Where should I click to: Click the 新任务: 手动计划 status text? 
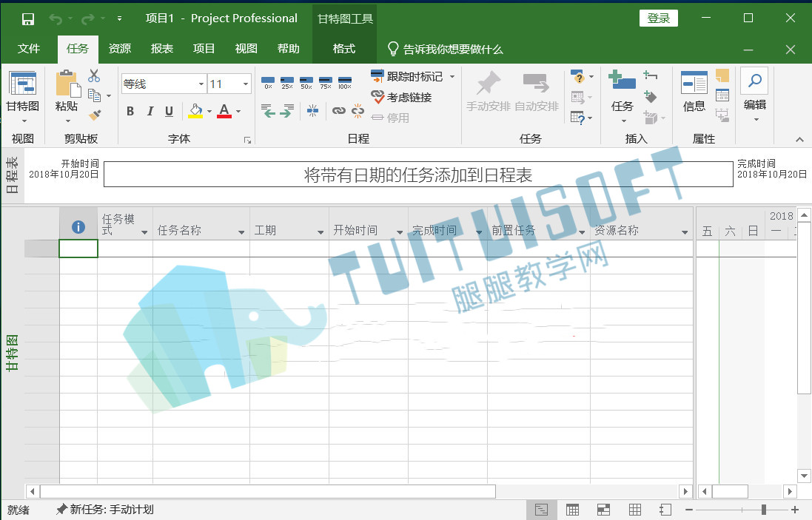point(105,510)
